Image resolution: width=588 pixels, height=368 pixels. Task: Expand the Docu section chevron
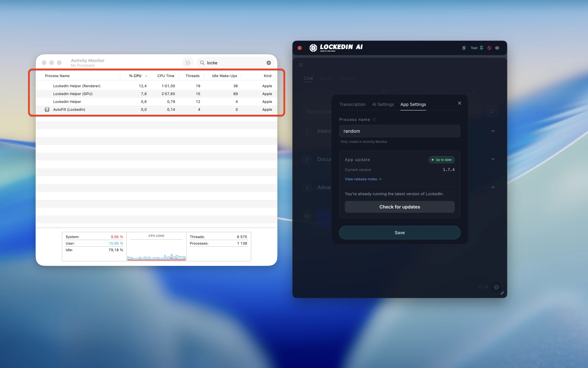[493, 159]
